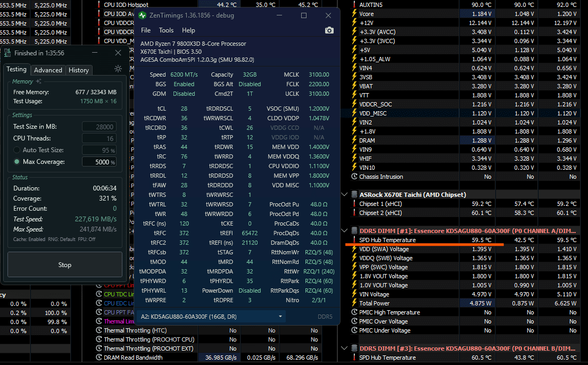This screenshot has width=588, height=365.
Task: Select the 1.8V VOUT Voltage row
Action: (464, 276)
